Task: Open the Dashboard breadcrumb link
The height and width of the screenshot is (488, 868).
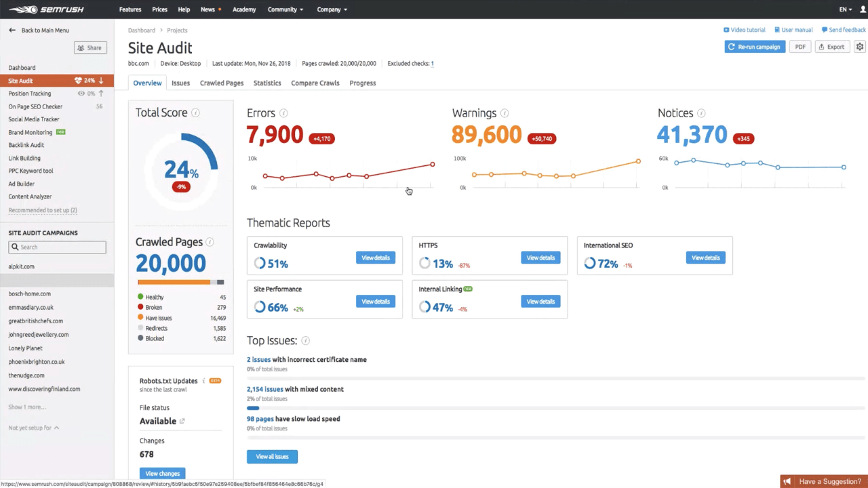Action: (x=142, y=30)
